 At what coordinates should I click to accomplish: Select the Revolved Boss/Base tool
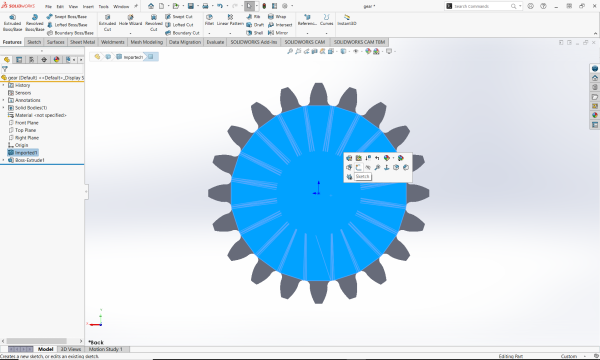click(34, 23)
